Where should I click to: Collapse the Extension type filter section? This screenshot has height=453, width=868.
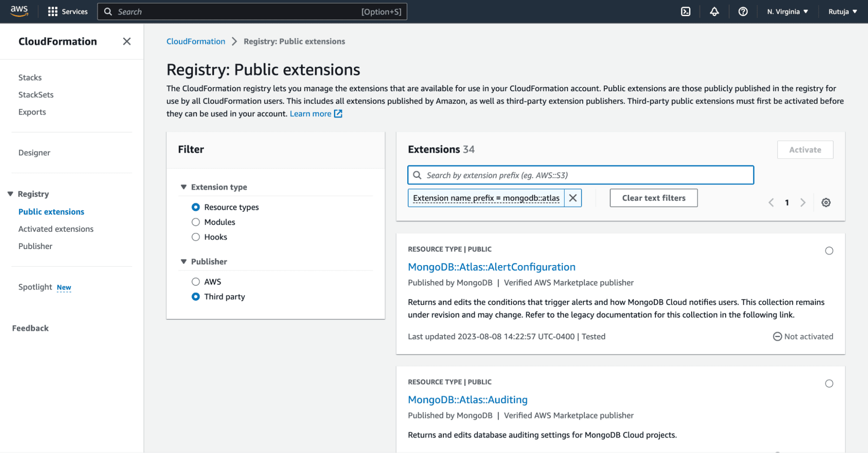(x=183, y=187)
